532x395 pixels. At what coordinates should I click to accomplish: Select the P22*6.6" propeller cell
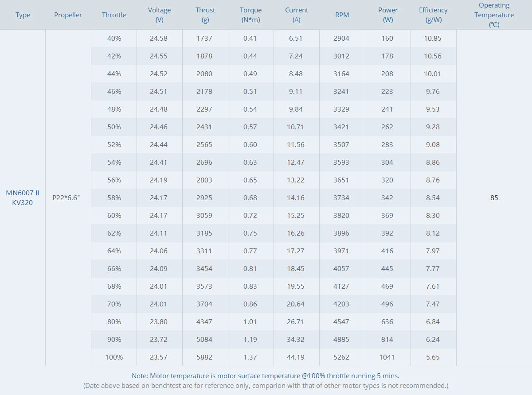click(x=66, y=198)
